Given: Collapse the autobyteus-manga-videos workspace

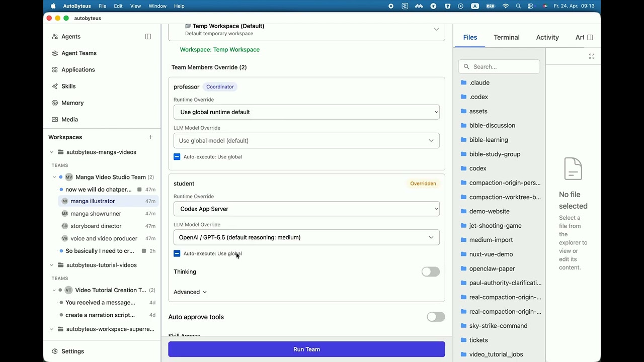Looking at the screenshot, I should pos(51,152).
